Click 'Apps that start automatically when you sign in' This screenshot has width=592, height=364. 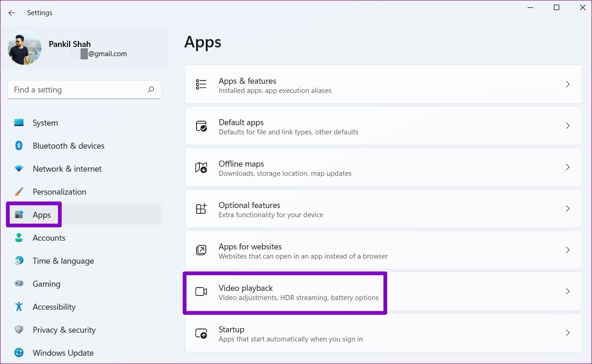tap(291, 339)
